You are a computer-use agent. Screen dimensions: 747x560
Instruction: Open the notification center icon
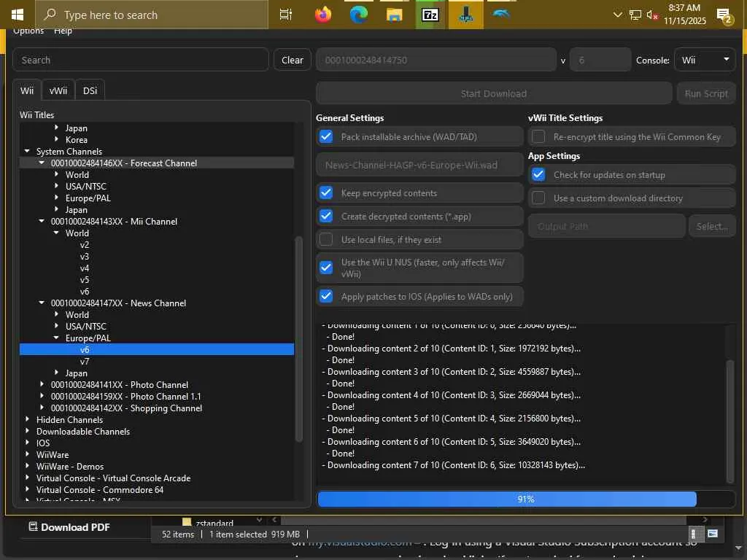pos(724,16)
